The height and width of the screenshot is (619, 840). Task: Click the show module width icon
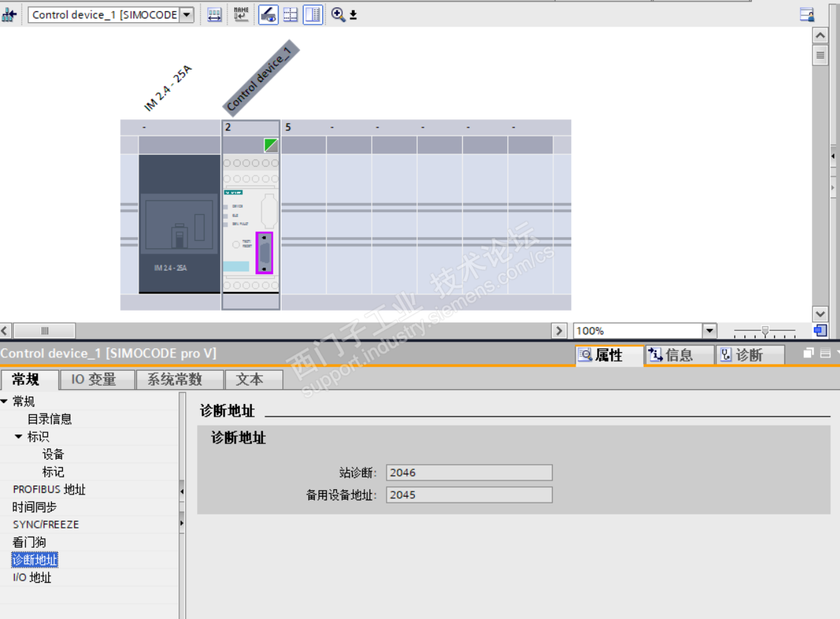click(x=214, y=15)
